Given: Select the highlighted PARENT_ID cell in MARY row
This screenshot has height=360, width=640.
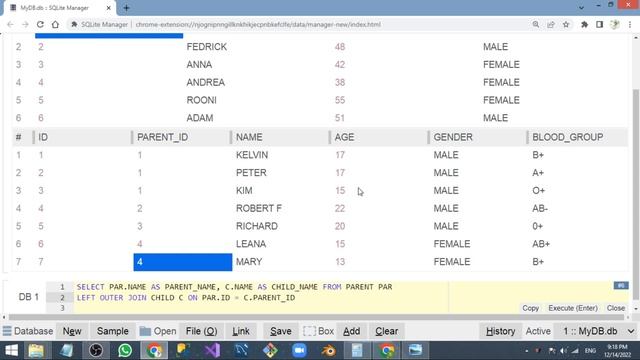Looking at the screenshot, I should point(183,262).
